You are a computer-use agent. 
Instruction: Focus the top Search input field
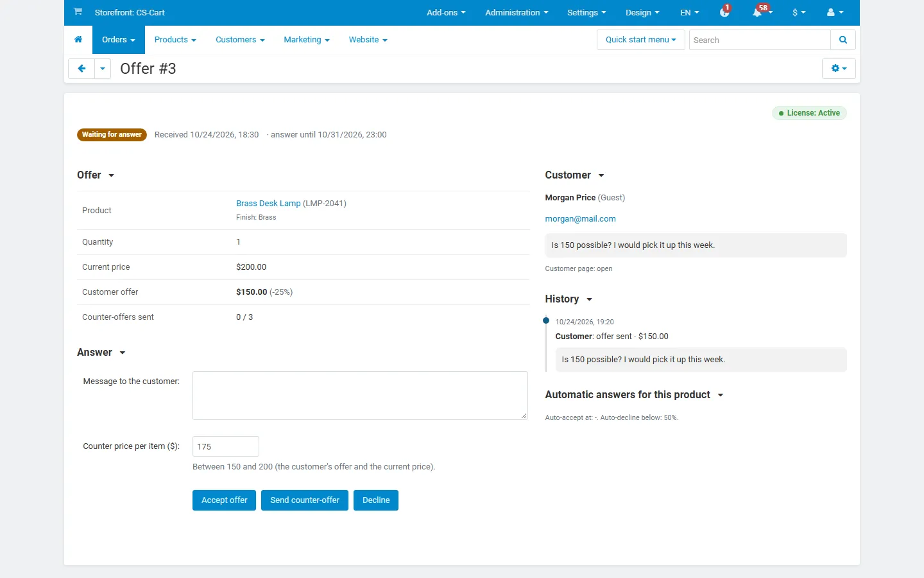tap(760, 40)
